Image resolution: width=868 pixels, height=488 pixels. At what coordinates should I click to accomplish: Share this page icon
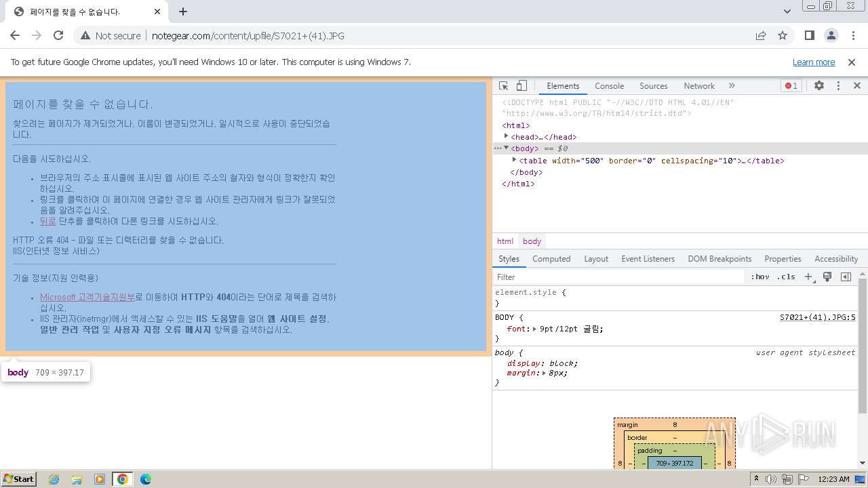pos(761,35)
